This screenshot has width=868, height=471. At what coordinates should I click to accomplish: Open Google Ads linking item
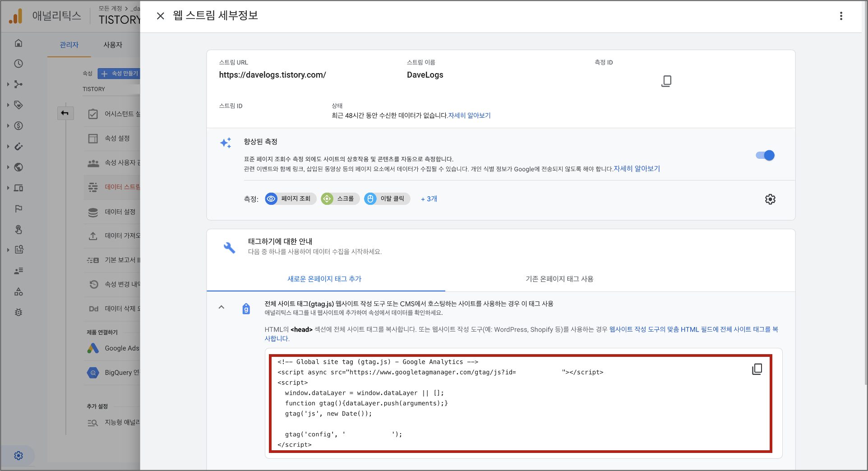(x=112, y=348)
